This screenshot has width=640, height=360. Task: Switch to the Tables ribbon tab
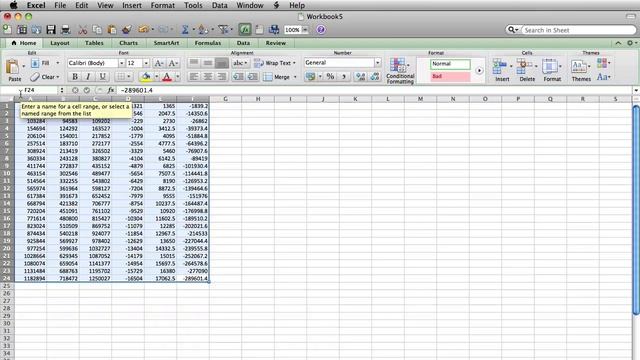tap(94, 43)
